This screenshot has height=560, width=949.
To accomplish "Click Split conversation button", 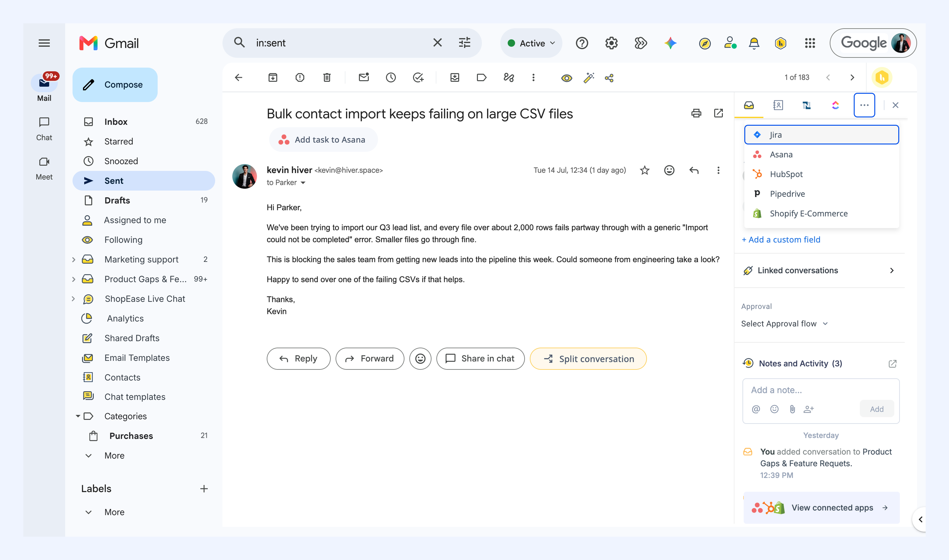I will [588, 359].
